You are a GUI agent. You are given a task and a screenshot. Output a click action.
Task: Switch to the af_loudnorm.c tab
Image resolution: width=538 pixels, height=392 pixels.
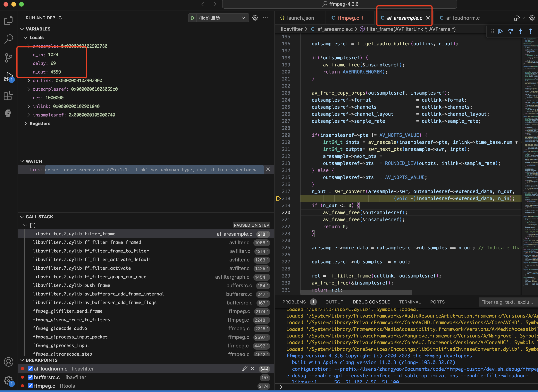point(463,18)
